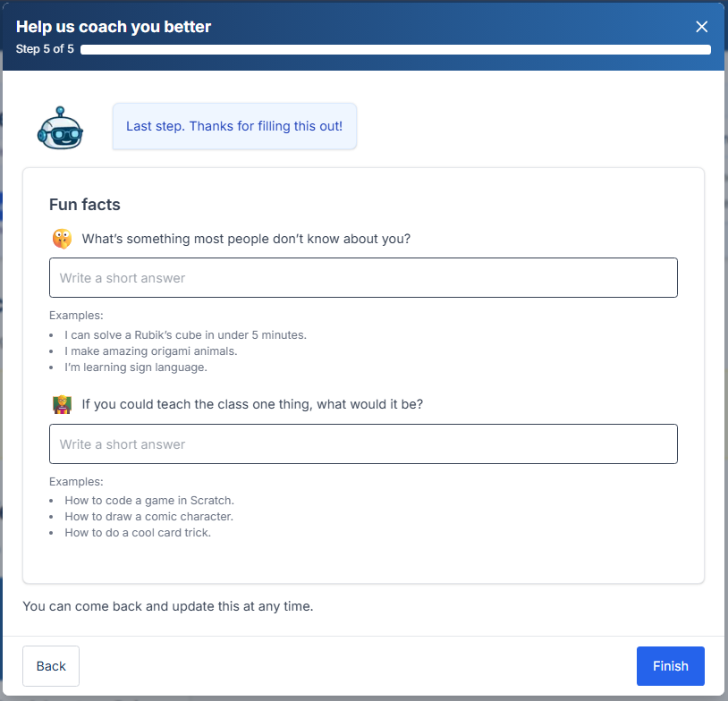Click the 'cool card trick' example
Viewport: 728px width, 701px height.
(x=138, y=533)
